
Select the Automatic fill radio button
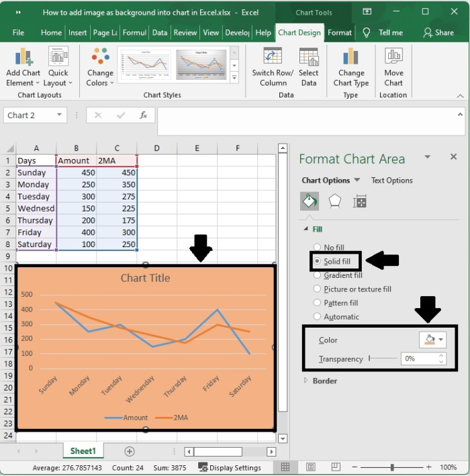click(x=317, y=317)
